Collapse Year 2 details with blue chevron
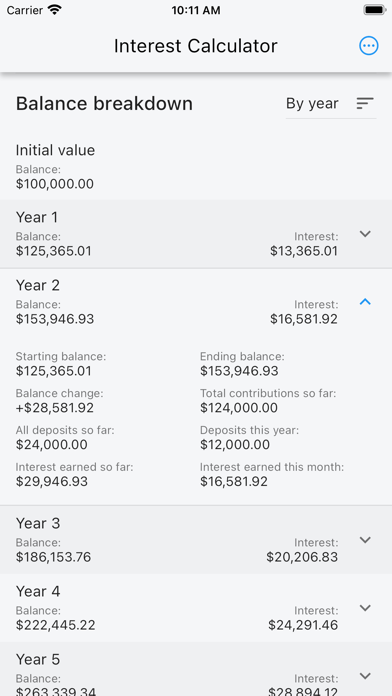The width and height of the screenshot is (392, 696). [365, 302]
